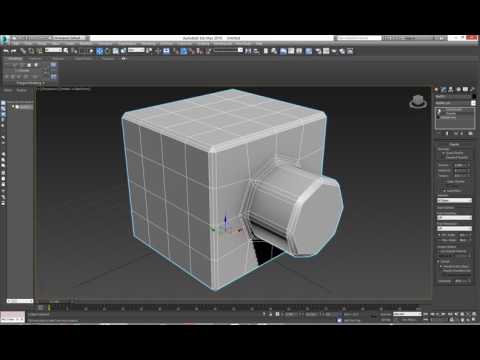This screenshot has height=360, width=480.
Task: Open the Render Setup dialog
Action: pyautogui.click(x=318, y=51)
